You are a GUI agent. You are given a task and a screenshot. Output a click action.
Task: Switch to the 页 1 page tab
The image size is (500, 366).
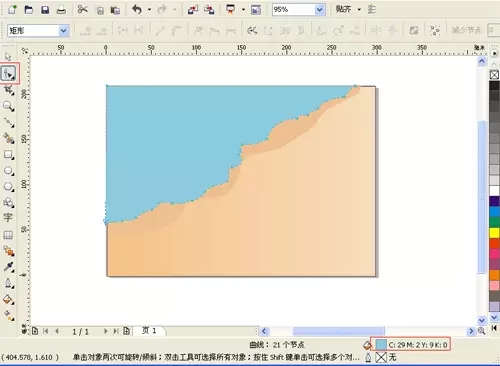tap(149, 331)
